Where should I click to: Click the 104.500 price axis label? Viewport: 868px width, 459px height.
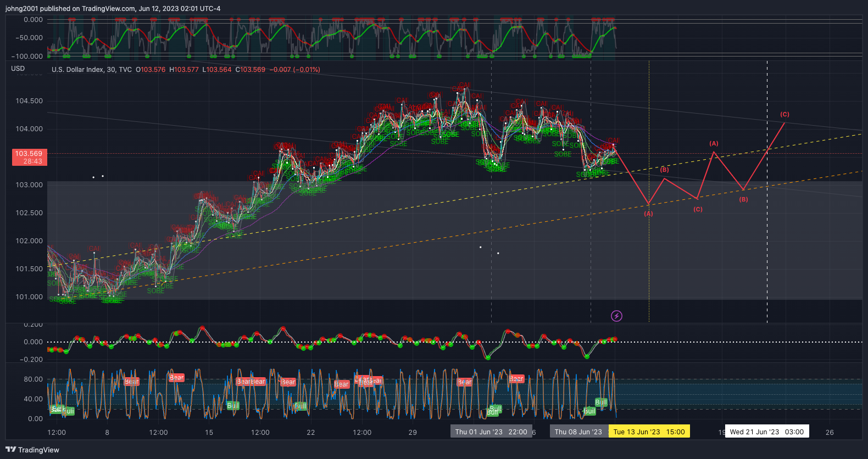(x=29, y=101)
